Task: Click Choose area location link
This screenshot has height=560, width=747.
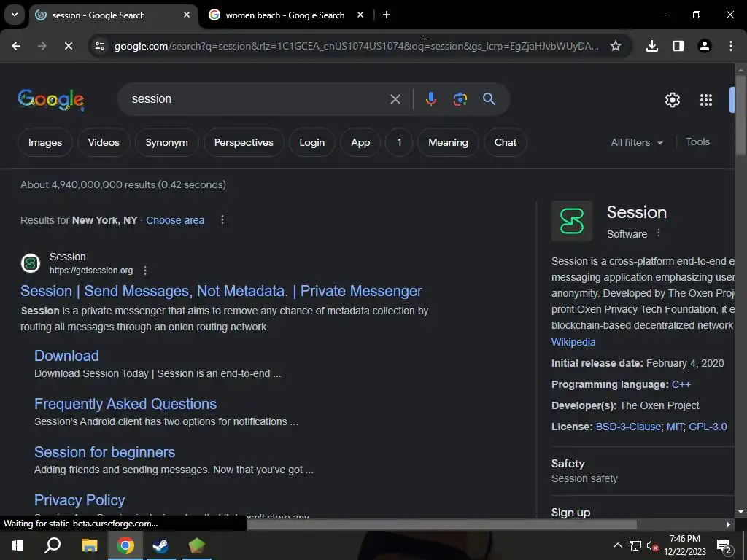Action: click(x=175, y=220)
